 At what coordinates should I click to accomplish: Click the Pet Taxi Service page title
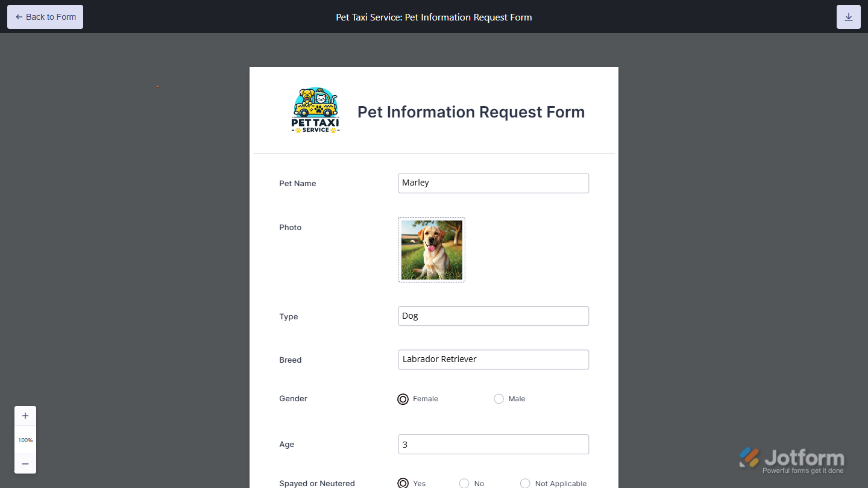tap(433, 17)
